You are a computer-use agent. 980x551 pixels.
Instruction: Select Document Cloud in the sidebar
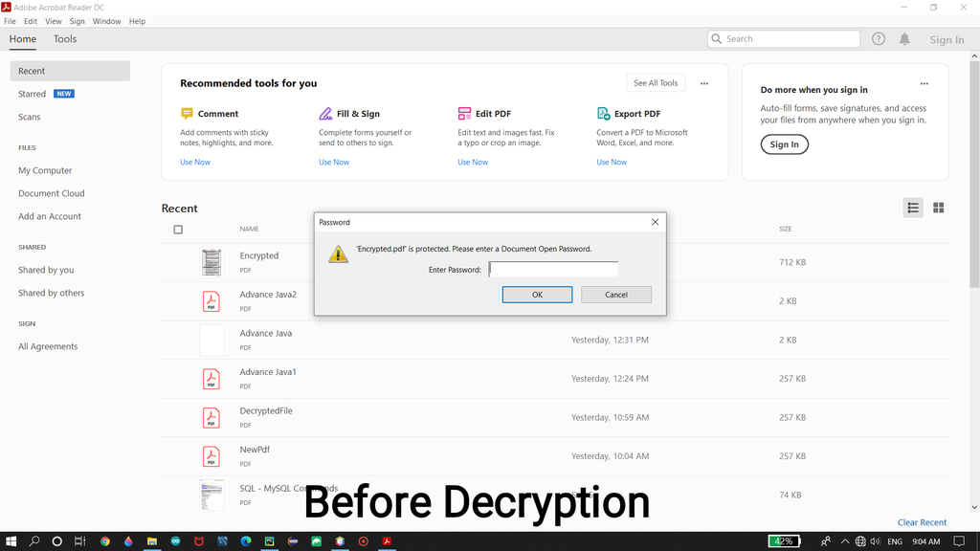click(x=52, y=193)
